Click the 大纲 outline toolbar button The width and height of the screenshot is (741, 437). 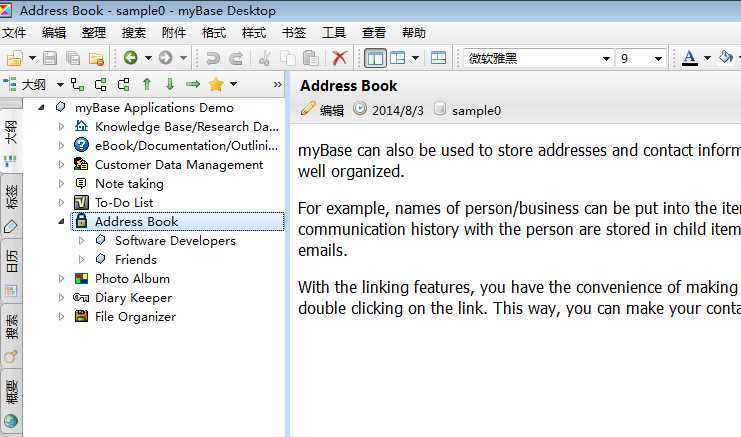(x=26, y=85)
